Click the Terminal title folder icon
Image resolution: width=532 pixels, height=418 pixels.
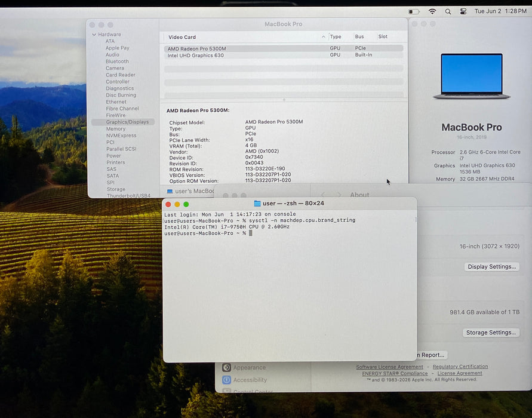pos(257,204)
